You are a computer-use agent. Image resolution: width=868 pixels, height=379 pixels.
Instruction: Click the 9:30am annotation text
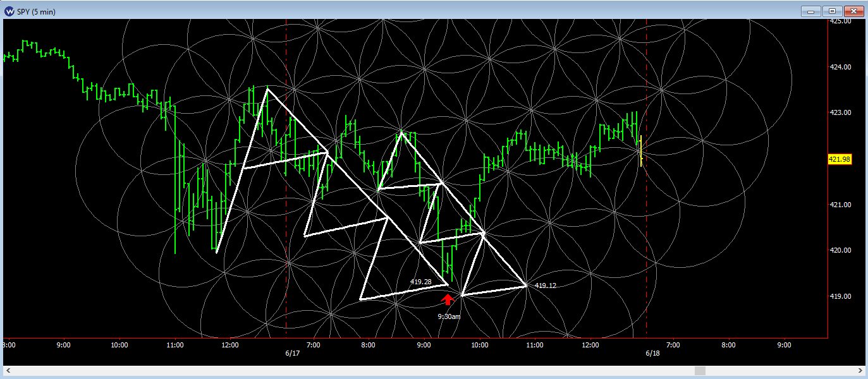[449, 316]
